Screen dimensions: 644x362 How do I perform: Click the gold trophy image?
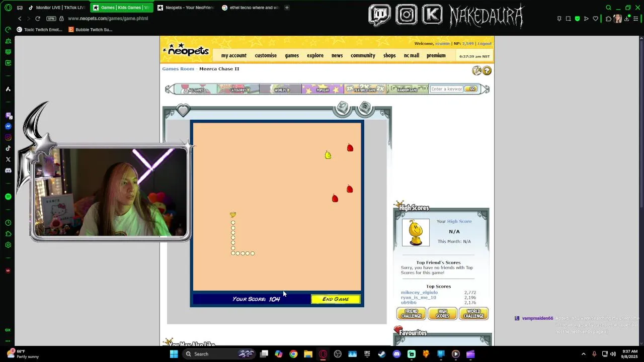416,233
